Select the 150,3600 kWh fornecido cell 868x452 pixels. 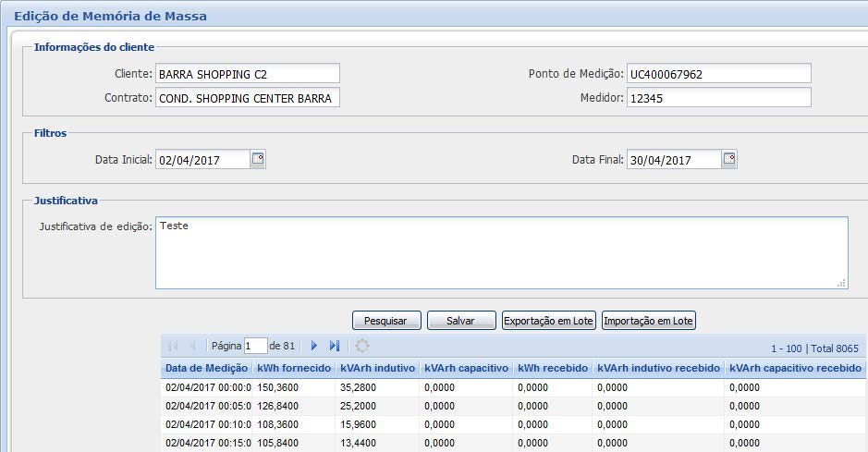294,387
